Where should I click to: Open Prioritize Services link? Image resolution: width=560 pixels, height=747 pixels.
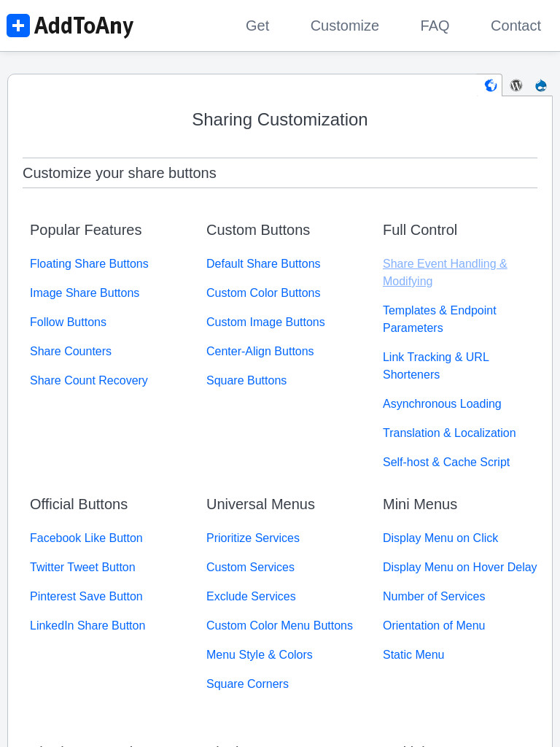click(x=253, y=538)
